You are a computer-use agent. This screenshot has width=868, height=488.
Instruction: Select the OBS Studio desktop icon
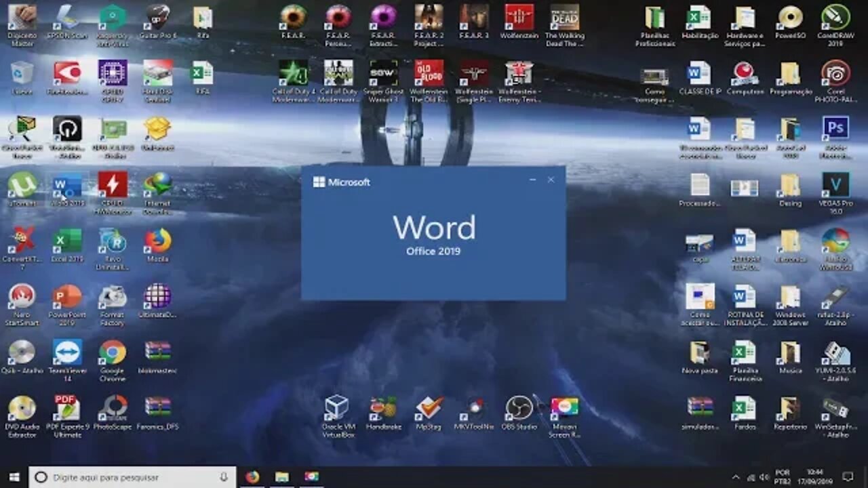click(519, 413)
